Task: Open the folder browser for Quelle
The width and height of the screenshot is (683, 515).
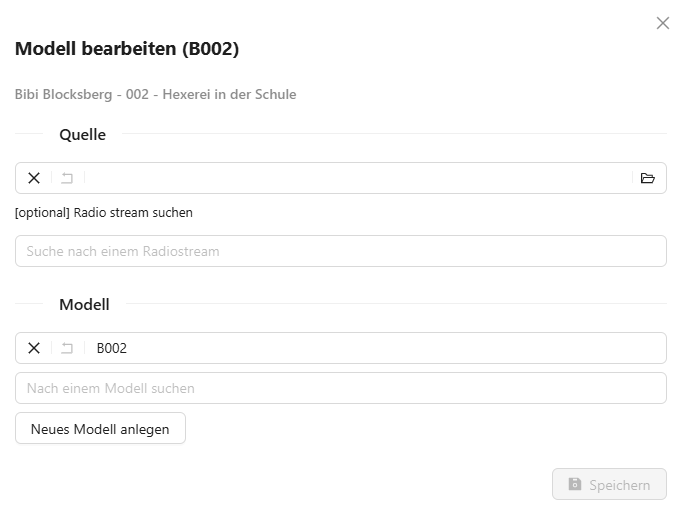Action: pyautogui.click(x=647, y=178)
